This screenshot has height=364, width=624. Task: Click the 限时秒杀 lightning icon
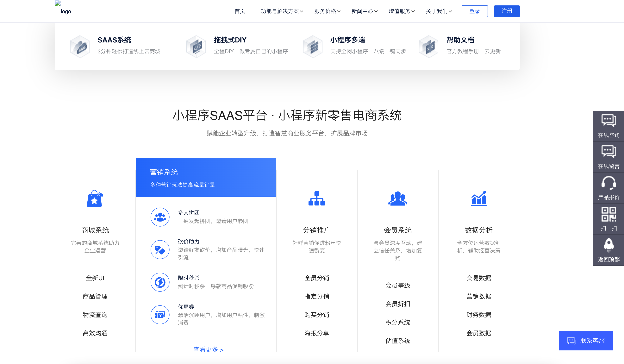(160, 282)
